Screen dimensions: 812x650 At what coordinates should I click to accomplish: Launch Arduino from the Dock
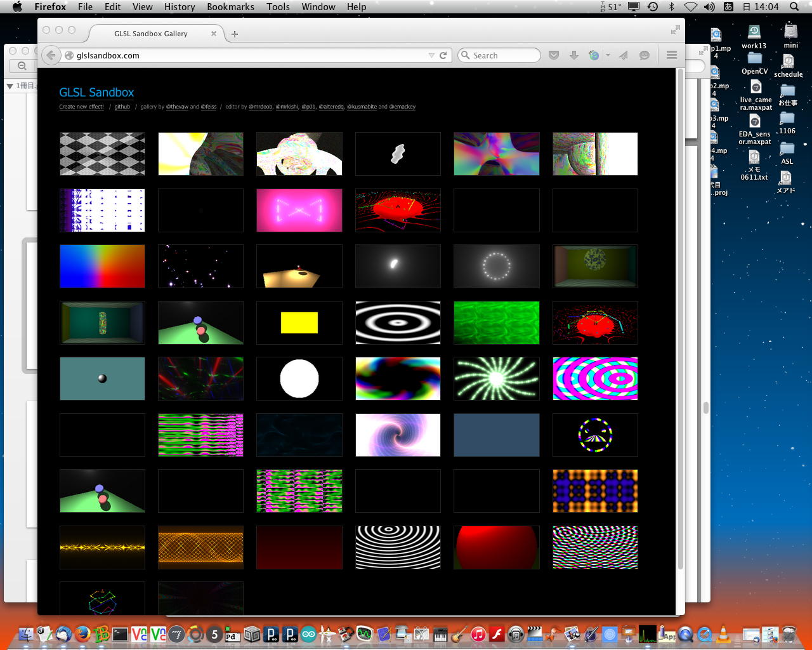point(309,633)
